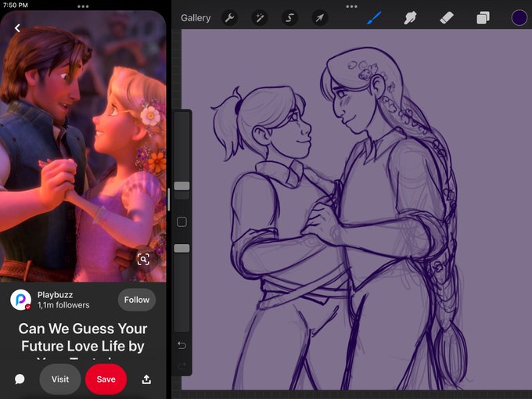
Task: Select the Smudge tool
Action: [x=410, y=18]
